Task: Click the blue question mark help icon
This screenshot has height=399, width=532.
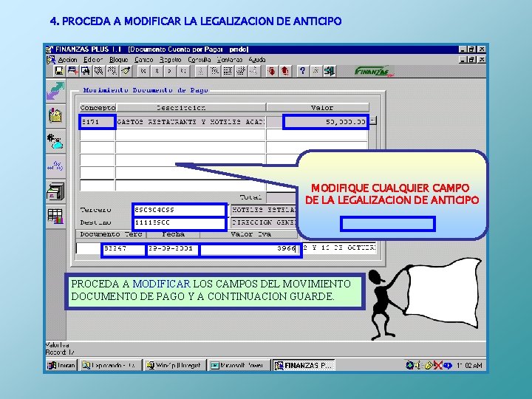Action: pos(302,71)
